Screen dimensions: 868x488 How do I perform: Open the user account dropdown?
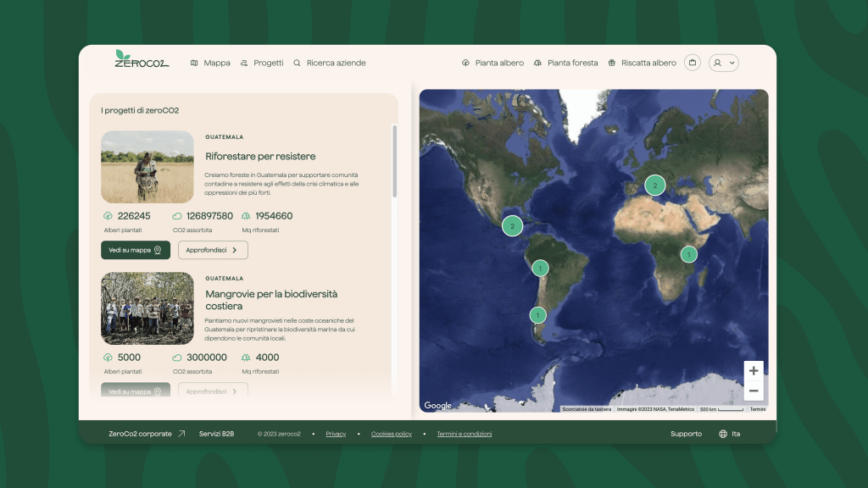coord(723,63)
